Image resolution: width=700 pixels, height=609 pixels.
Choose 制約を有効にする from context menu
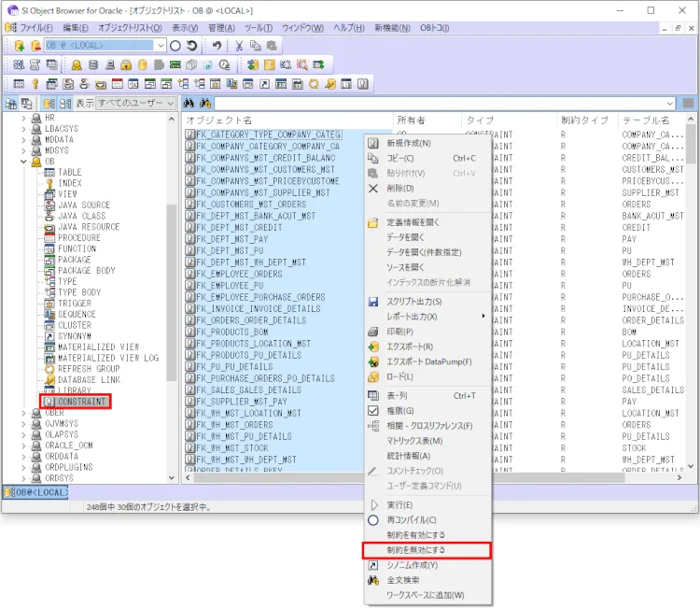(x=429, y=535)
